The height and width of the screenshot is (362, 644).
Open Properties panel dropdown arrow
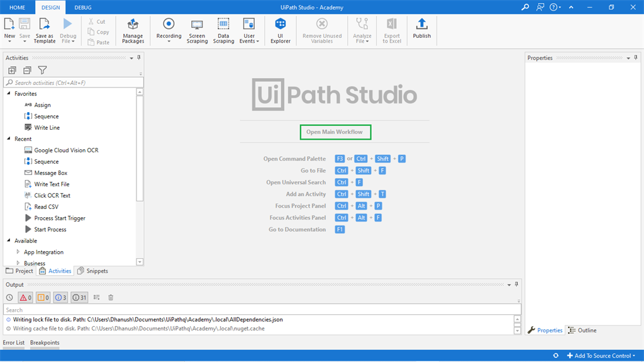[x=628, y=58]
